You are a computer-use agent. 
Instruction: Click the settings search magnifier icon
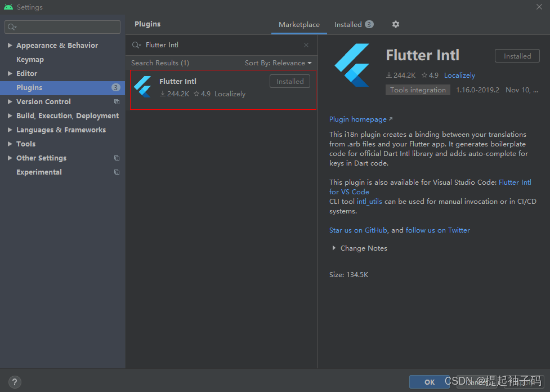[x=12, y=27]
